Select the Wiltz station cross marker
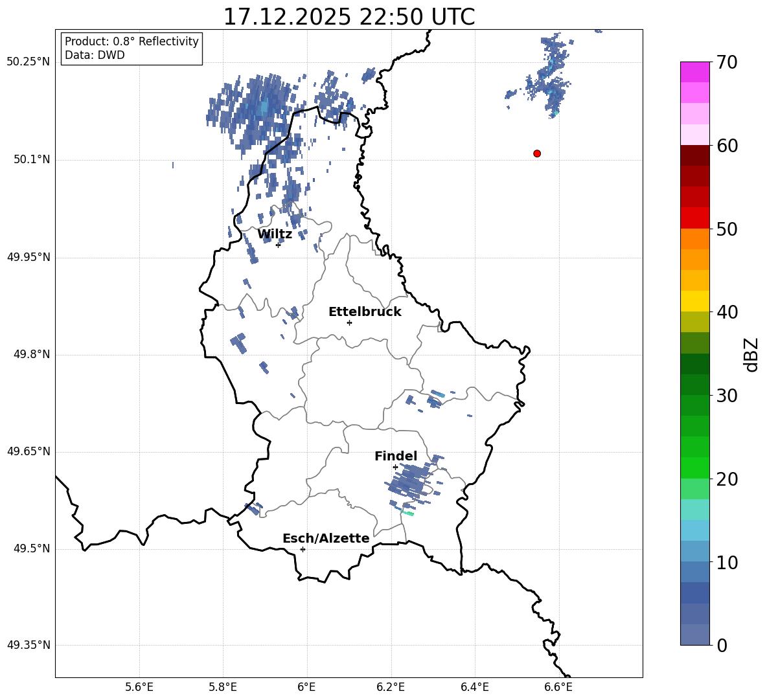Screen dimensions: 767x700 (x=278, y=245)
